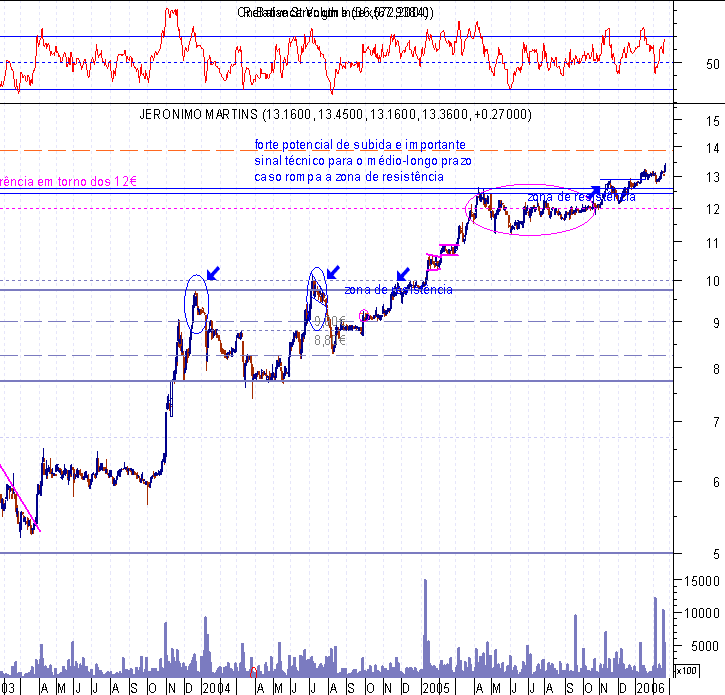Image resolution: width=725 pixels, height=695 pixels.
Task: Click volume axis value 10000
Action: [x=701, y=613]
